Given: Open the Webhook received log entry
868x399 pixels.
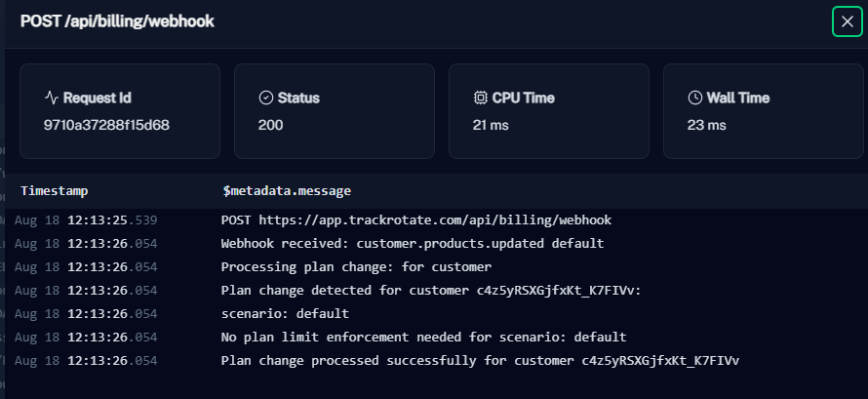Looking at the screenshot, I should (x=412, y=243).
